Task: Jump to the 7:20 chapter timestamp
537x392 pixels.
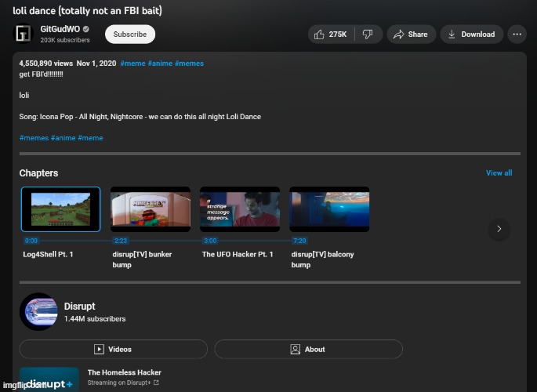Action: click(299, 241)
